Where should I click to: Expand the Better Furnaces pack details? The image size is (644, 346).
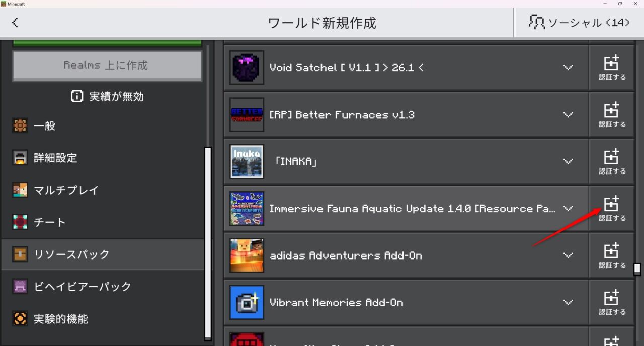tap(568, 115)
